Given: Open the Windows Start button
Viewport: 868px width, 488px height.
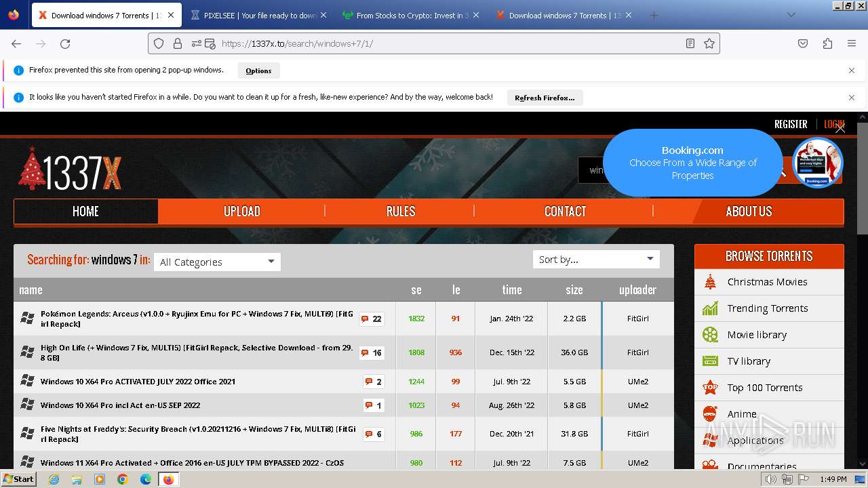Looking at the screenshot, I should tap(18, 479).
